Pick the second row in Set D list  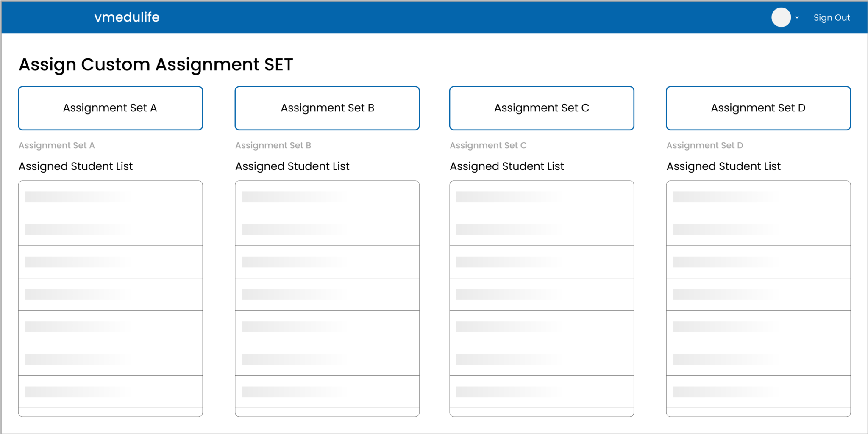pyautogui.click(x=758, y=229)
